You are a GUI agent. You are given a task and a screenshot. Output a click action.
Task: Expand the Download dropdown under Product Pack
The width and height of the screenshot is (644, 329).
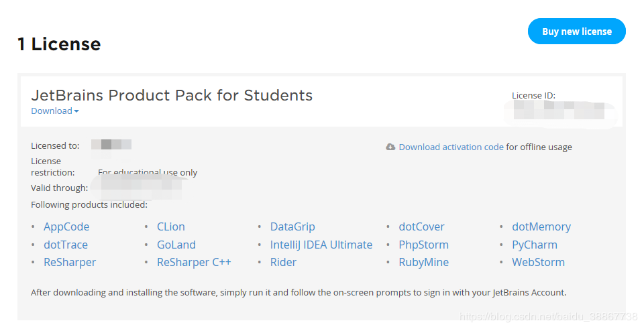[55, 111]
